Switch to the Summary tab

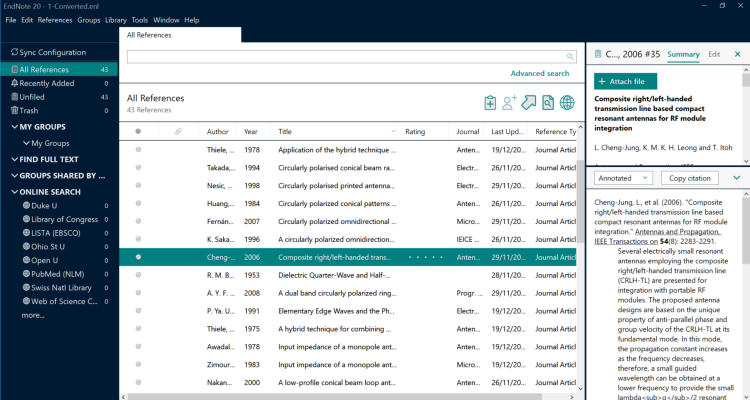pyautogui.click(x=683, y=54)
